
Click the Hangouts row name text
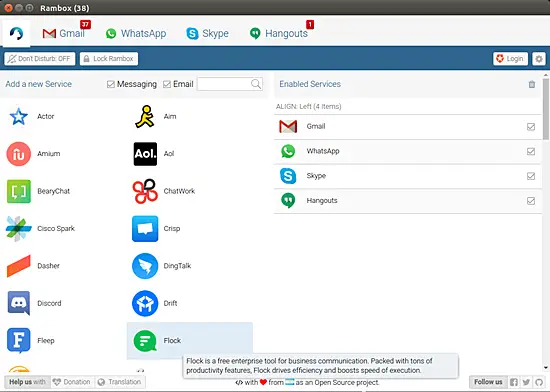[322, 201]
